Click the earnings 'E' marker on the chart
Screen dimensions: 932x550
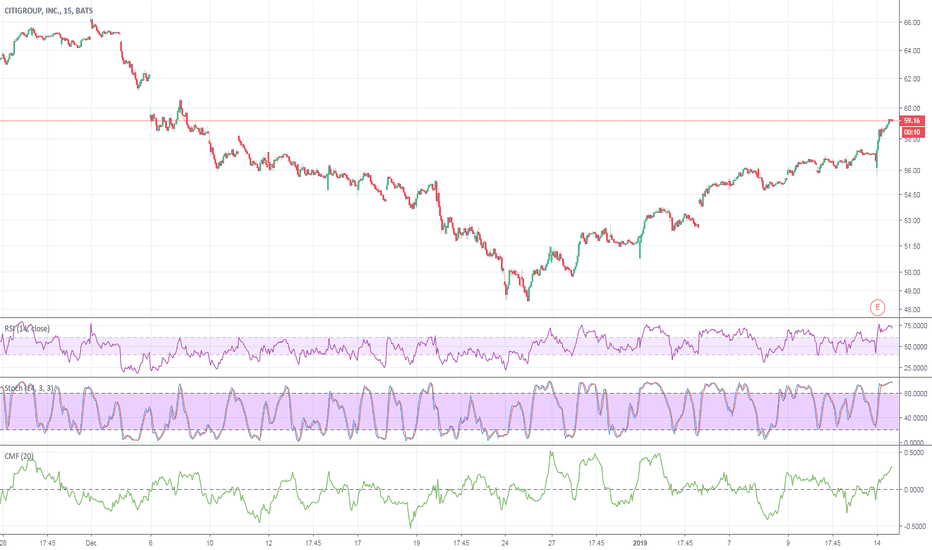tap(877, 307)
